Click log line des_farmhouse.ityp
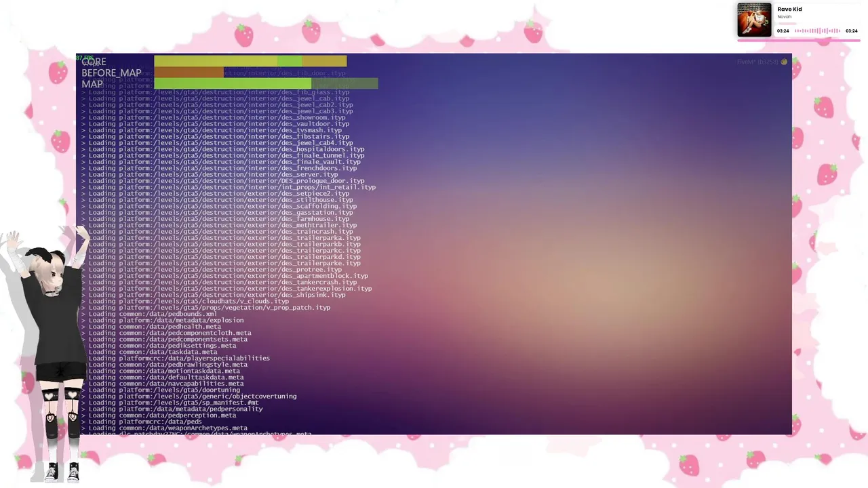 pos(216,219)
